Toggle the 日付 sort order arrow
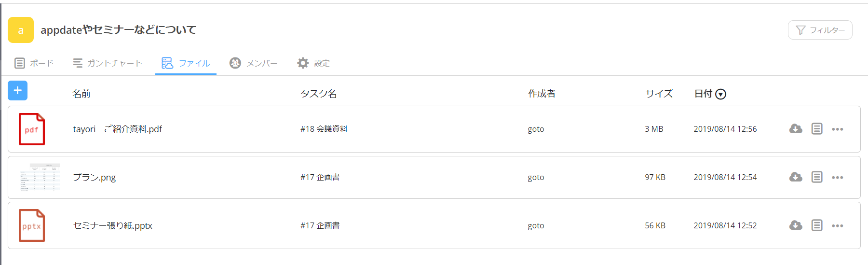The width and height of the screenshot is (868, 265). tap(721, 94)
